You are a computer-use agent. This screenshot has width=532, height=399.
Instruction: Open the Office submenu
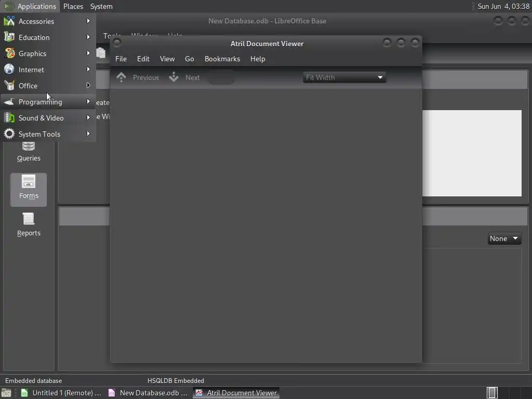point(48,86)
